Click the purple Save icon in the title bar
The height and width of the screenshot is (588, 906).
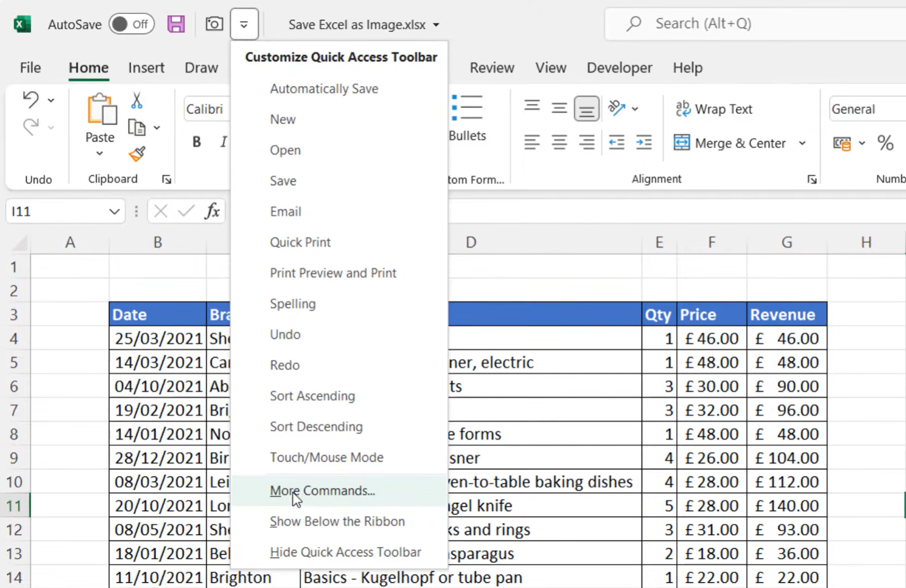pos(176,24)
